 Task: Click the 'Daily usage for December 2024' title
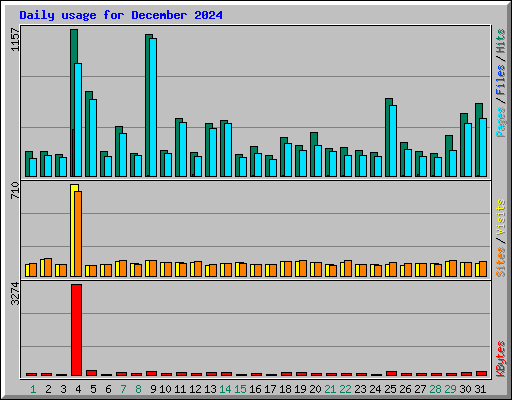point(121,15)
